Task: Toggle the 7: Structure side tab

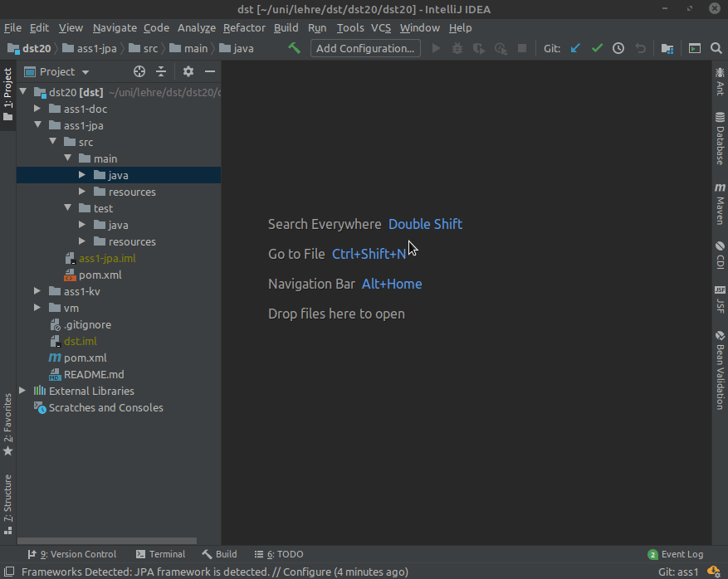Action: tap(8, 505)
